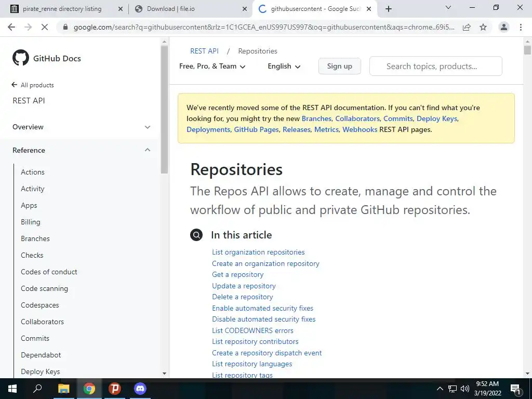Click Metrics link in yellow notice
The image size is (532, 399).
326,129
